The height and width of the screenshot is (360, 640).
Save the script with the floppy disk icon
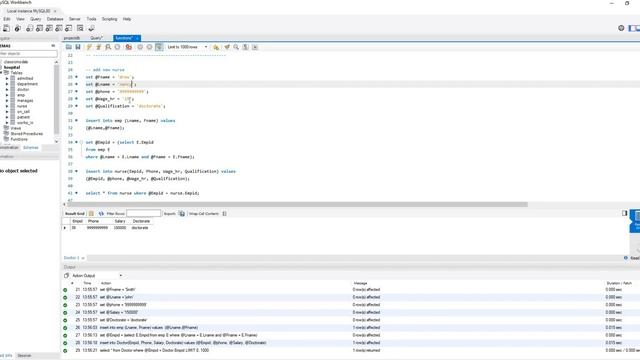[78, 47]
